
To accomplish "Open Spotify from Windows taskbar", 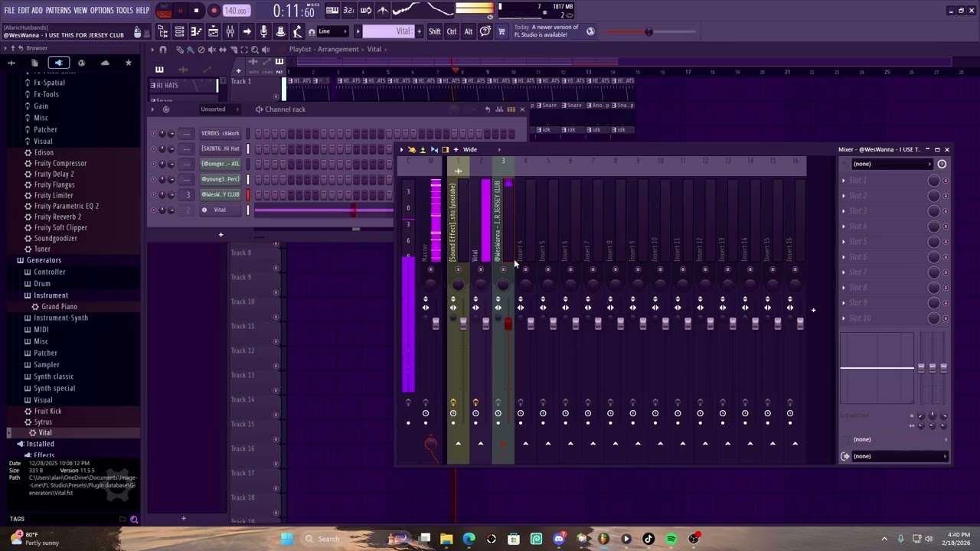I will click(671, 539).
